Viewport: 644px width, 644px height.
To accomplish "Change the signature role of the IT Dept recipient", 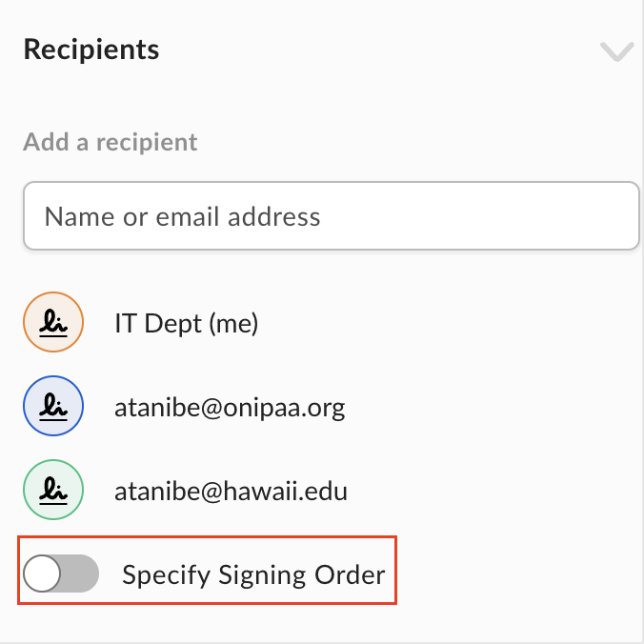I will (53, 322).
